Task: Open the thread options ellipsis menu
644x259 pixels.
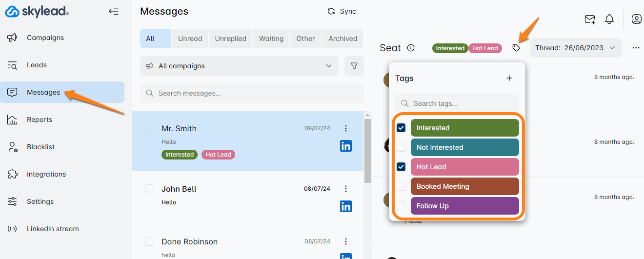Action: click(636, 48)
